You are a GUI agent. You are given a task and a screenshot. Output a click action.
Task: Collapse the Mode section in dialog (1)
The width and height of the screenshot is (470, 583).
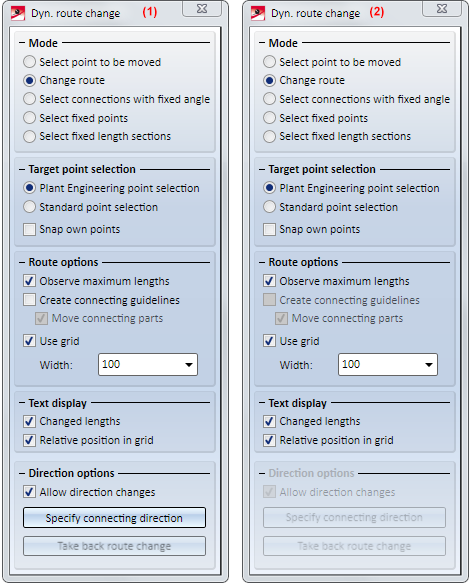tap(22, 43)
